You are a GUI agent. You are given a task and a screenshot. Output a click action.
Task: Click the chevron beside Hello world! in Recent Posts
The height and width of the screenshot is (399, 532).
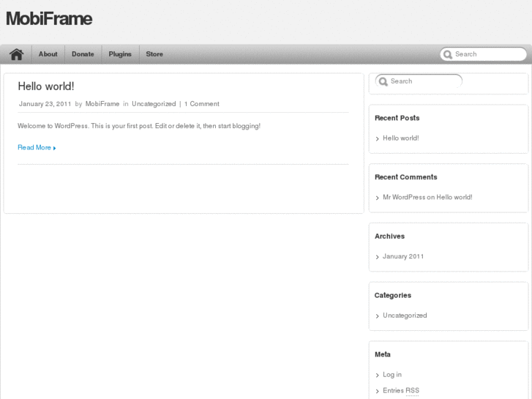click(378, 139)
